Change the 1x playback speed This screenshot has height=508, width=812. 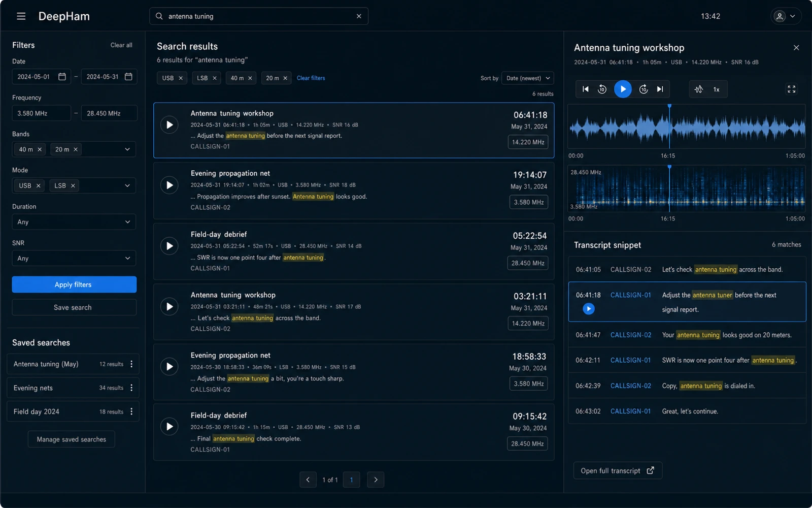tap(717, 89)
